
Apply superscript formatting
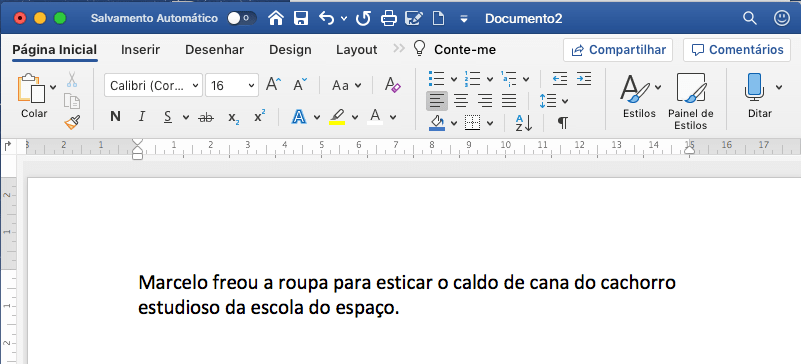point(260,117)
